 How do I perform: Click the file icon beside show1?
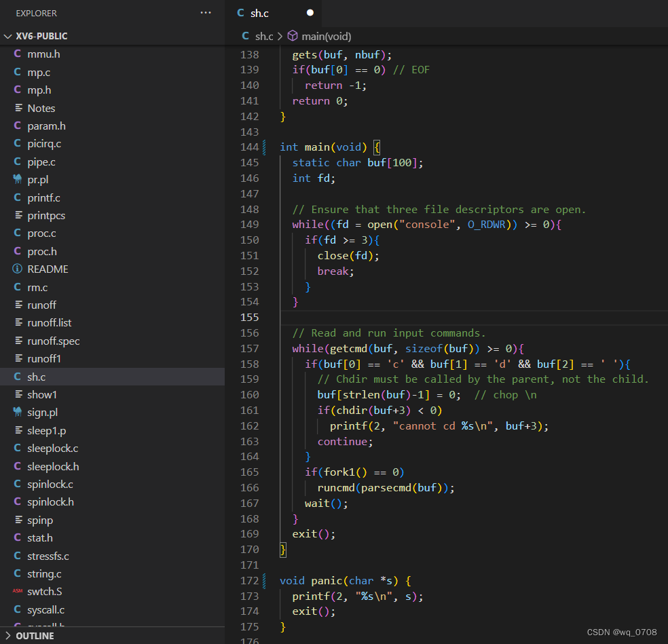[x=18, y=394]
